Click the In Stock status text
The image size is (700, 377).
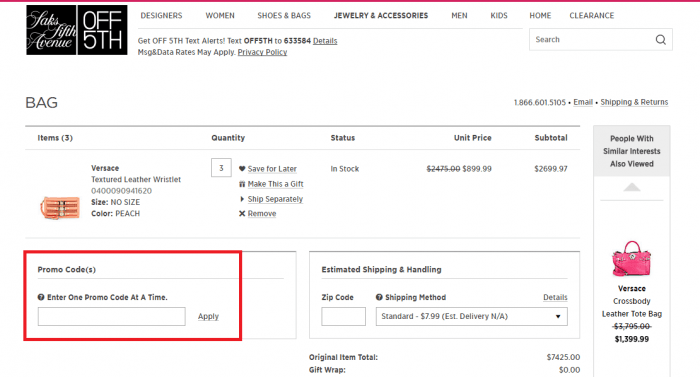tap(345, 169)
